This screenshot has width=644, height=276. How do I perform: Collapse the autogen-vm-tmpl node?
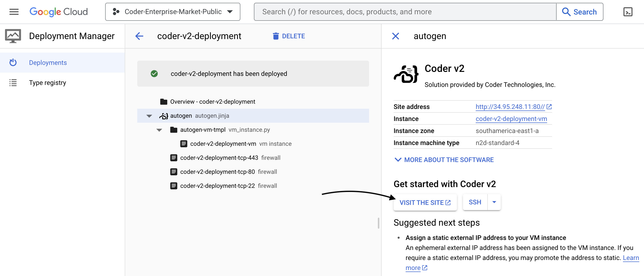coord(159,130)
